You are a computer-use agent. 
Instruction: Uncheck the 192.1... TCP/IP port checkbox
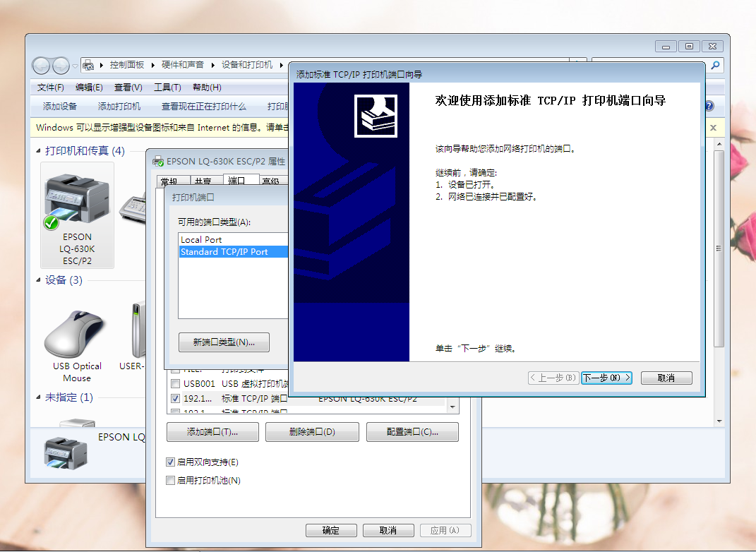pyautogui.click(x=176, y=399)
